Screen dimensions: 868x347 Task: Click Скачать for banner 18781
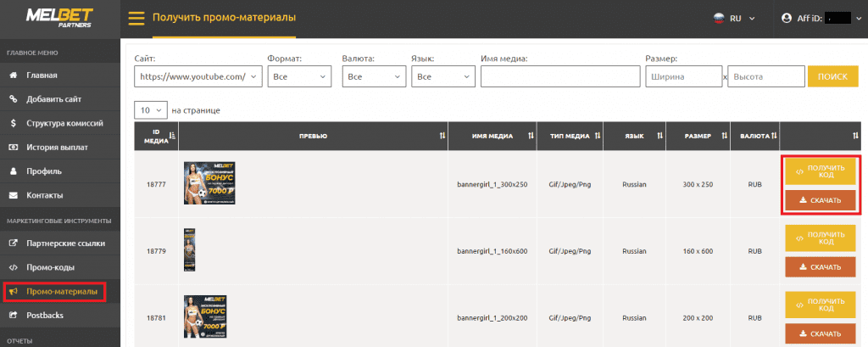tap(821, 333)
